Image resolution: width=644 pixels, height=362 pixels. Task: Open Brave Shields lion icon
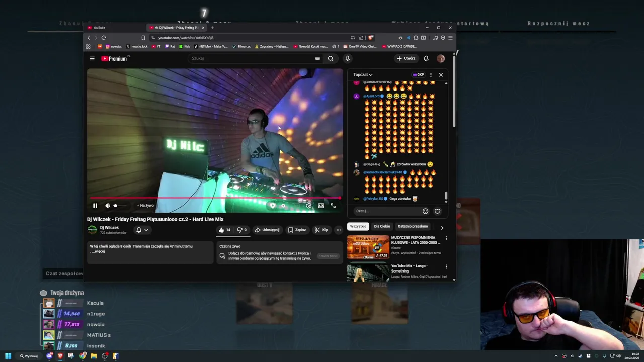tap(371, 38)
